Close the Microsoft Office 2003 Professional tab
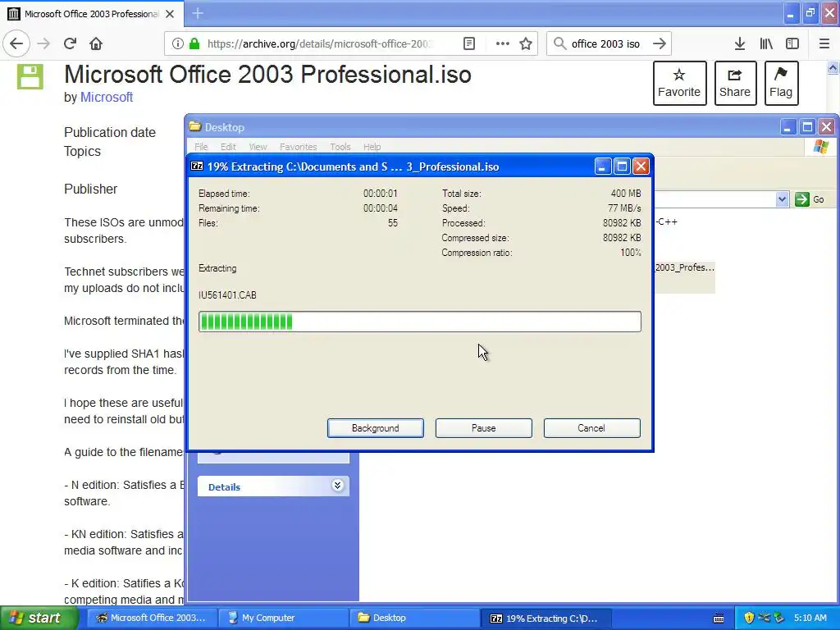Image resolution: width=840 pixels, height=630 pixels. [x=170, y=14]
